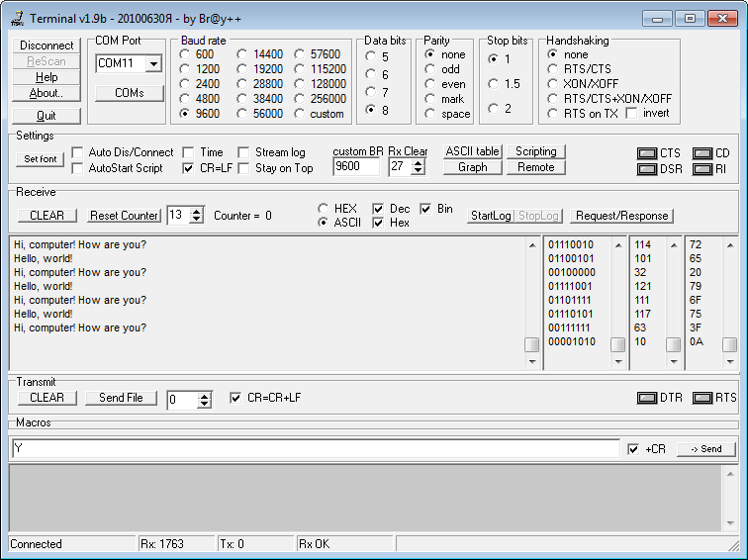
Task: Decrease the transmit delay value 0
Action: coord(204,404)
